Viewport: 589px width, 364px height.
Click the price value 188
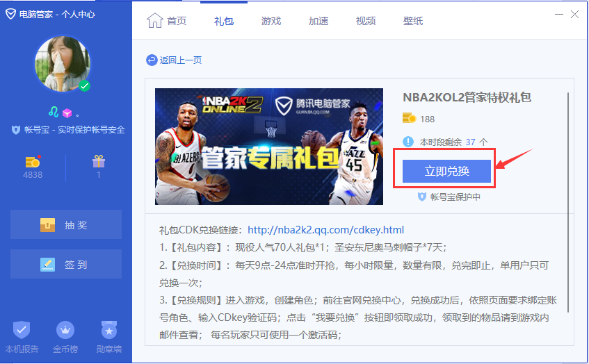[x=427, y=119]
